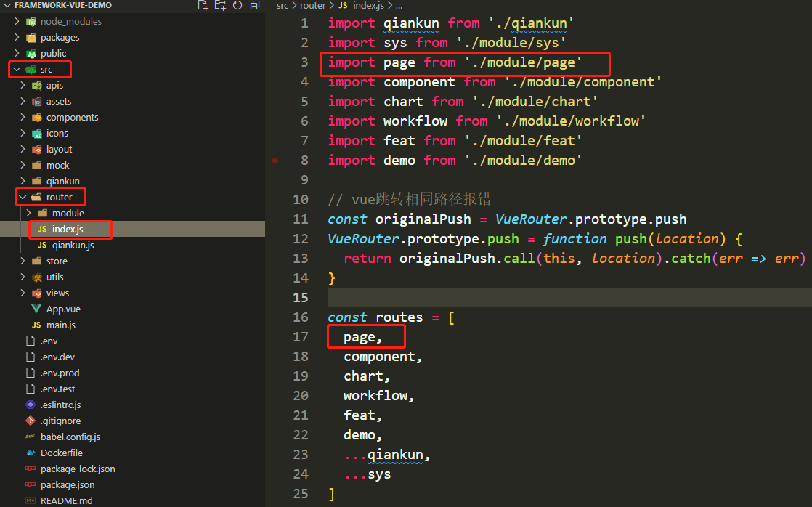812x507 pixels.
Task: Click 'originalPush' on line 11
Action: coord(423,219)
